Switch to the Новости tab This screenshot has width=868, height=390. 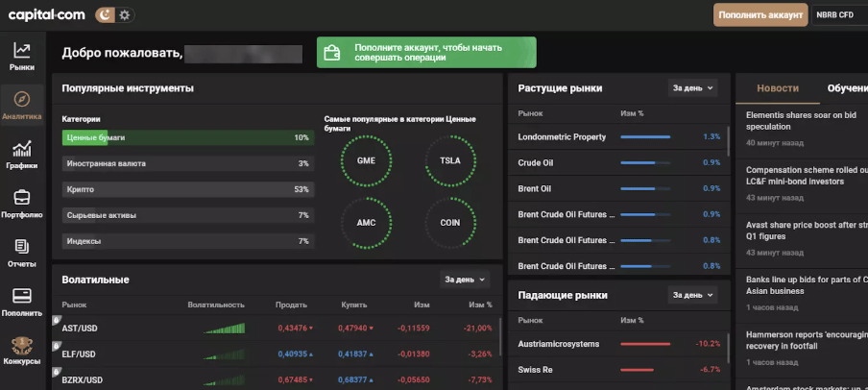(x=778, y=88)
